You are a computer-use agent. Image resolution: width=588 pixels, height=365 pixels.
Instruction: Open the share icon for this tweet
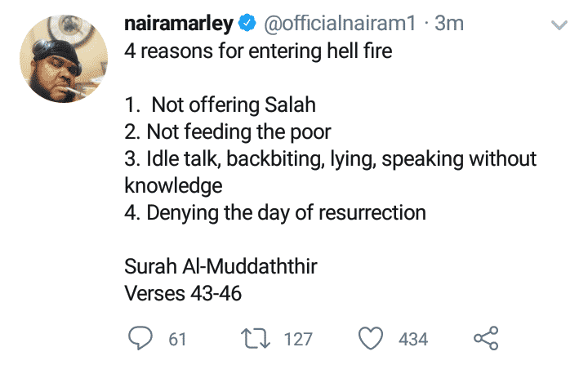click(485, 337)
